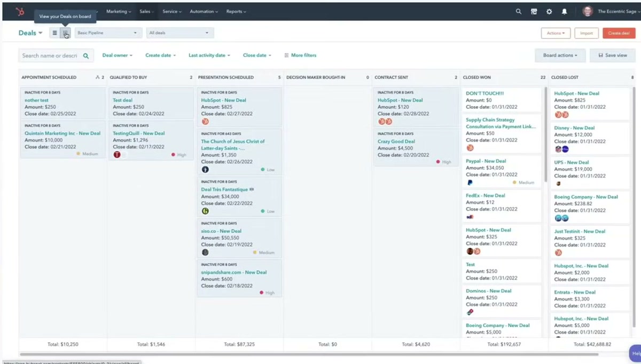
Task: Open global search in the top bar
Action: 518,11
